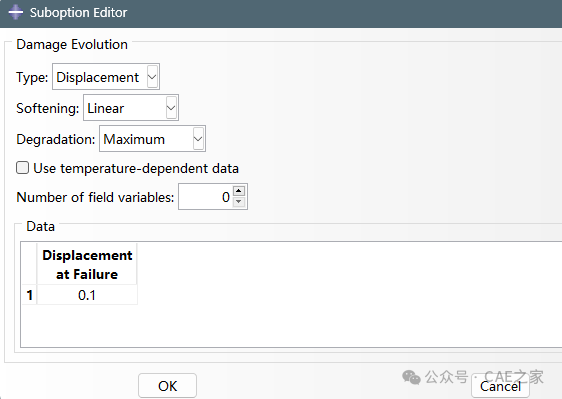Click the Displacement at Failure column header

click(x=87, y=265)
